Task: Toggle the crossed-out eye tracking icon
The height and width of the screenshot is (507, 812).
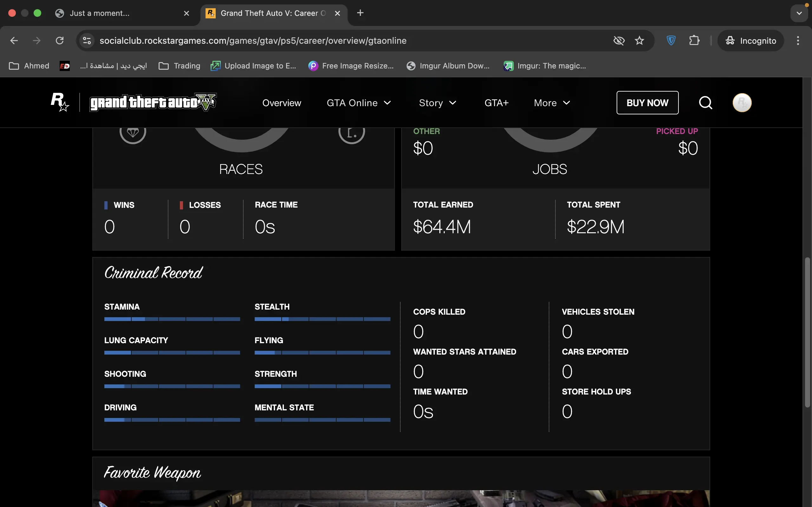Action: [619, 41]
